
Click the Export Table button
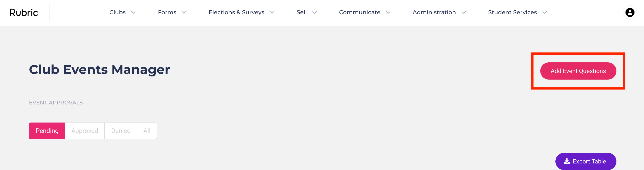[586, 161]
